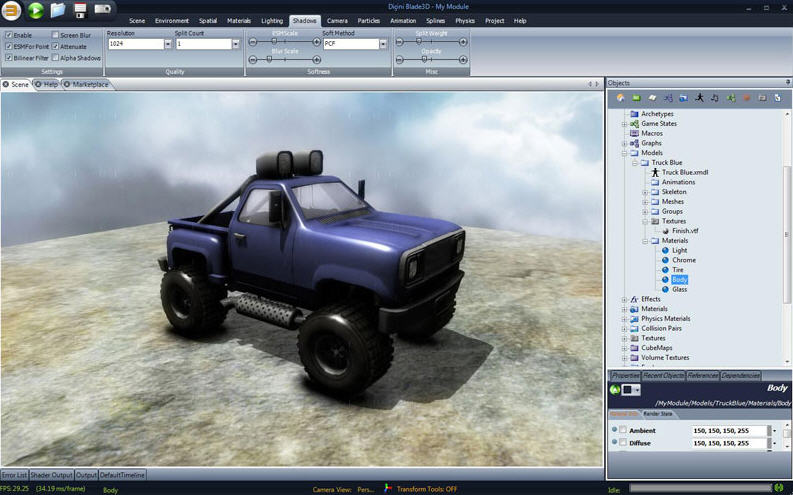793x495 pixels.
Task: Close the Marketplace tab via its x icon
Action: 66,84
